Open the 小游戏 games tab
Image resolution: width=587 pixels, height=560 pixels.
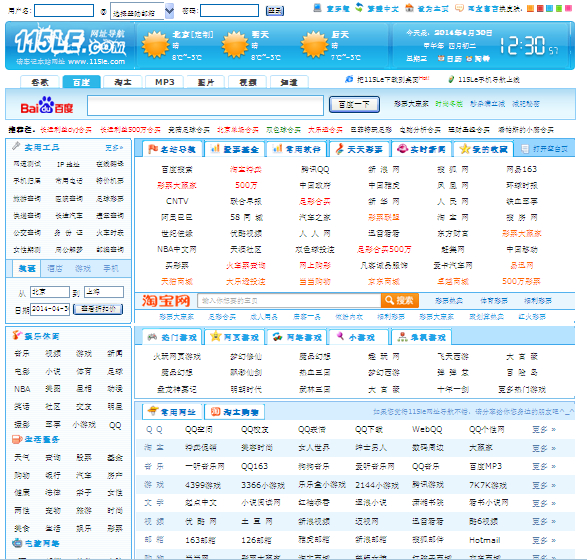pos(359,337)
